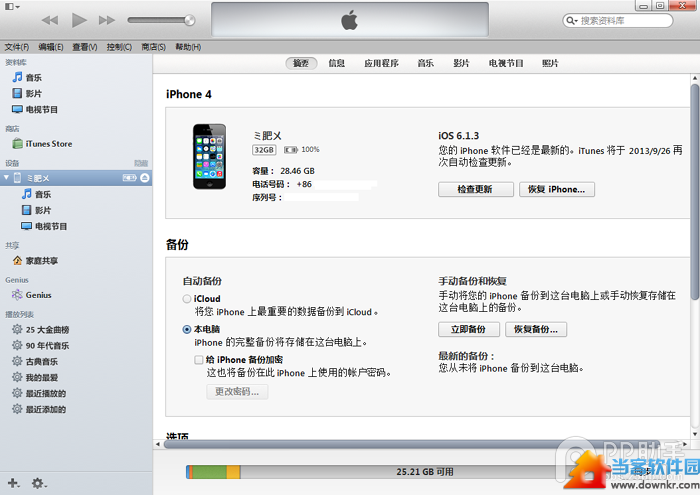Select the iCloud backup radio button

187,299
